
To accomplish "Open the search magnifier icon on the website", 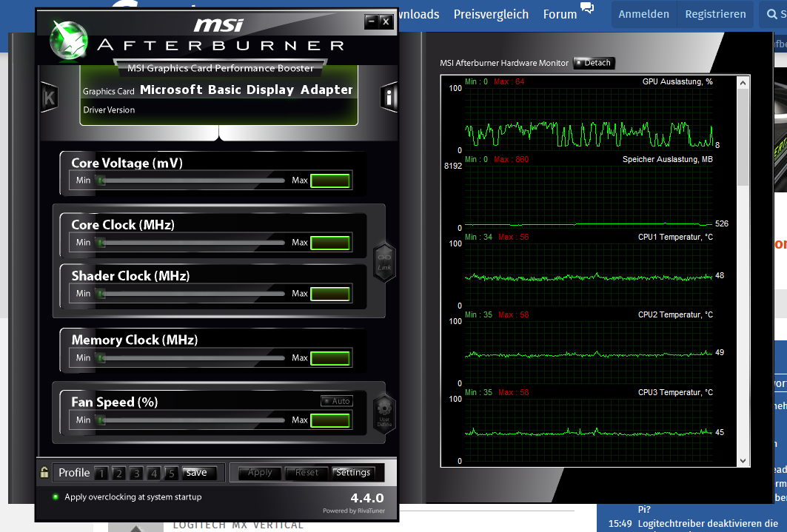I will coord(772,14).
